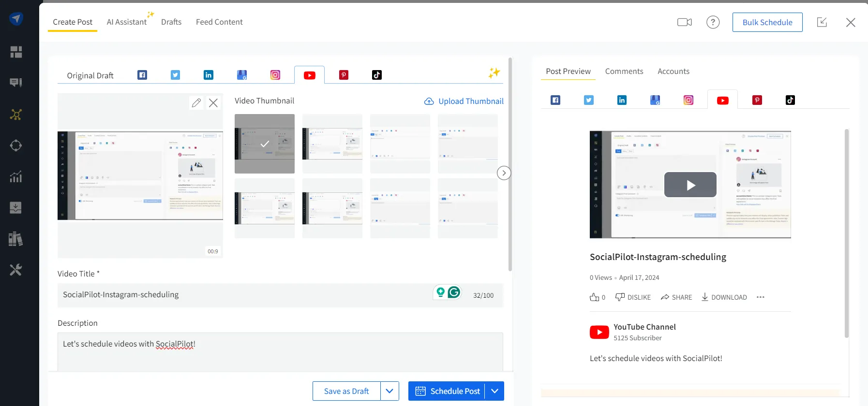
Task: Select the first thumbnail in bottom row
Action: coord(265,208)
